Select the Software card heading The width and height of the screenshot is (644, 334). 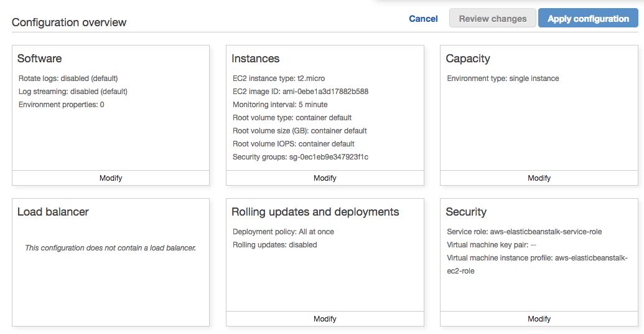pos(40,59)
